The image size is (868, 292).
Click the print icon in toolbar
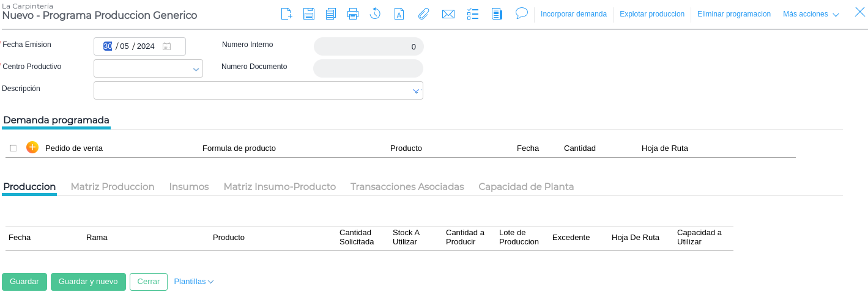pyautogui.click(x=353, y=13)
